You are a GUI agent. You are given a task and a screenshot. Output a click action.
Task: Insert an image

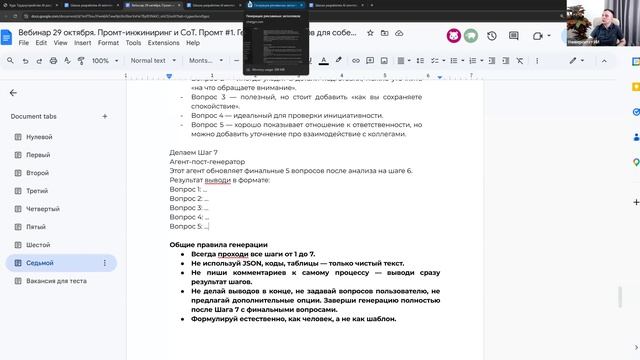384,61
